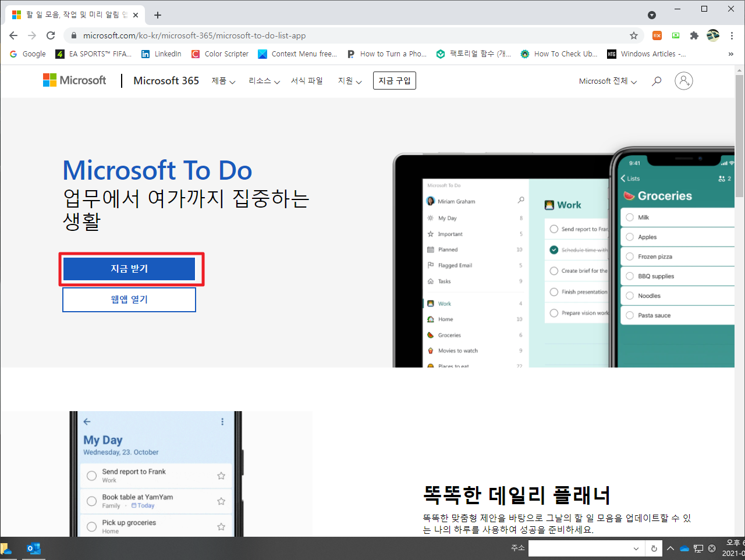Bookmark this page with the star
Image resolution: width=745 pixels, height=560 pixels.
tap(634, 35)
